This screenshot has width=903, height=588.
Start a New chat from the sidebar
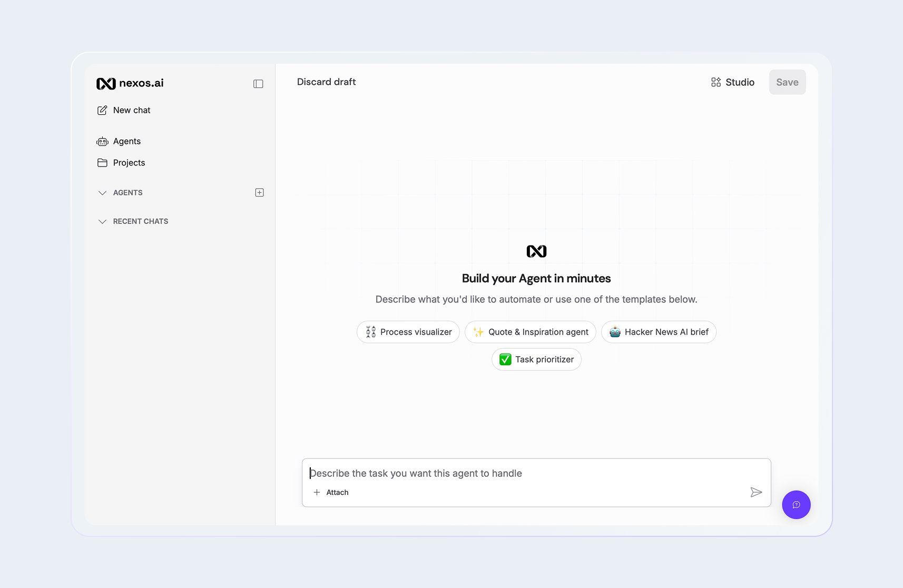pos(131,110)
